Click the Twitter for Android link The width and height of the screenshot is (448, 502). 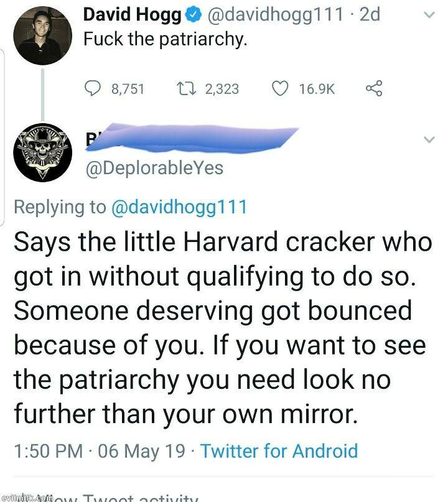(x=279, y=450)
